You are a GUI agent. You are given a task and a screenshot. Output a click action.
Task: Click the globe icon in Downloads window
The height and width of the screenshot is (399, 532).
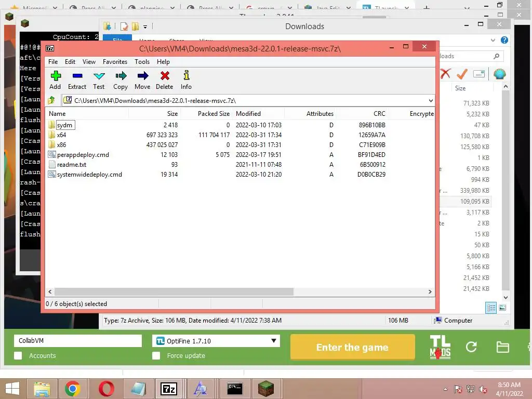point(499,74)
